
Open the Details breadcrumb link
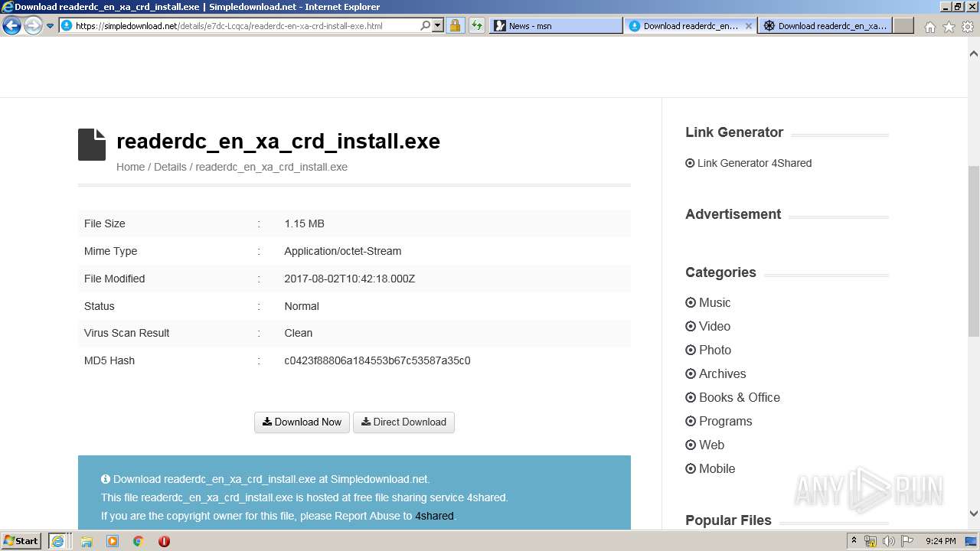coord(170,167)
